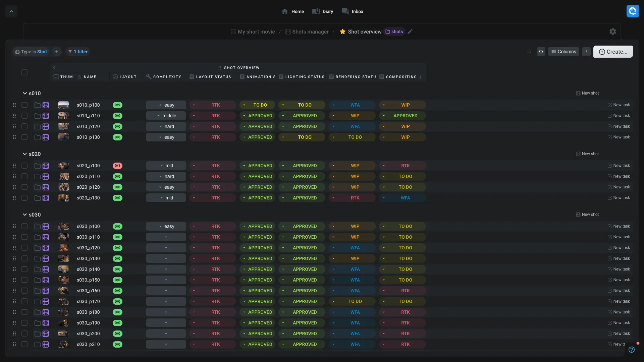Check the s020_p110 row checkbox
The image size is (644, 362).
click(x=24, y=176)
